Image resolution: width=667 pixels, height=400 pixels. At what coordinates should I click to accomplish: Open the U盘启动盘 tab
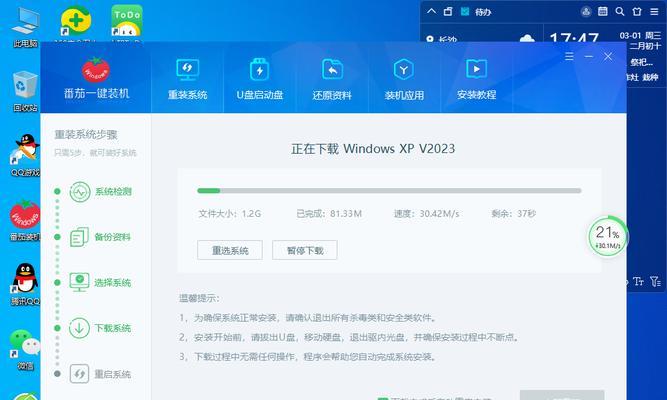tap(259, 79)
